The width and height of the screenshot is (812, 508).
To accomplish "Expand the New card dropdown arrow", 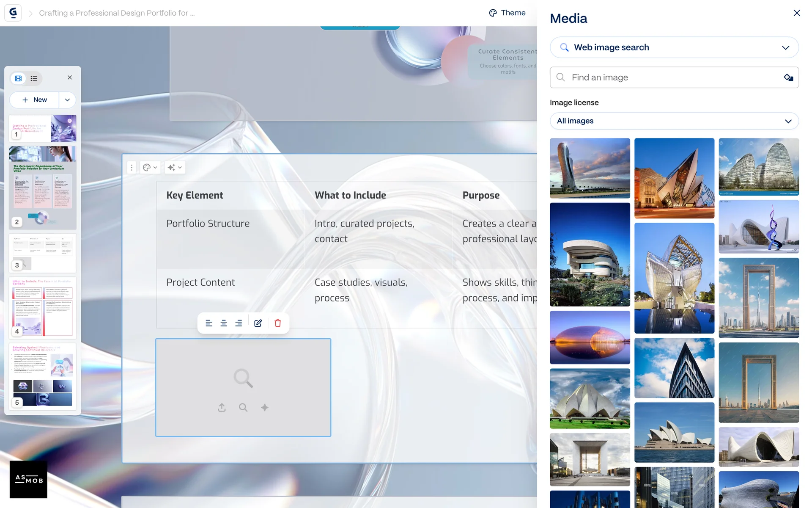I will click(x=67, y=100).
